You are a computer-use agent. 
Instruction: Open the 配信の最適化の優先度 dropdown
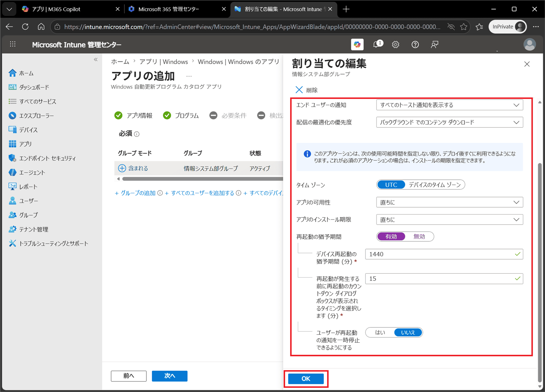(x=449, y=122)
